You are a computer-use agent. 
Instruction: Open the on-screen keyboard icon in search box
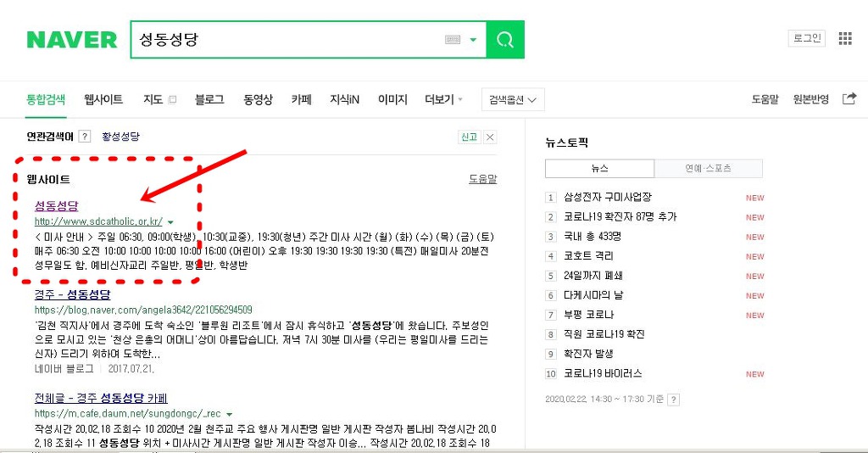[453, 39]
